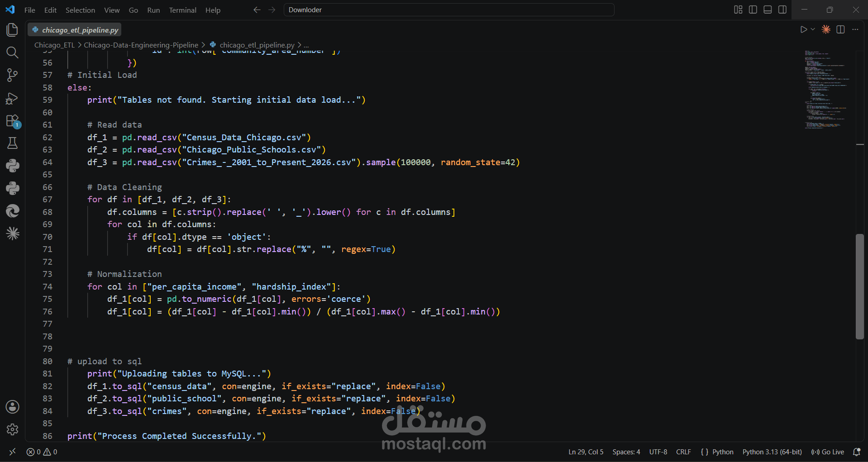Screen dimensions: 868x462
Task: Open the Claude starburst sidebar icon
Action: 12,233
